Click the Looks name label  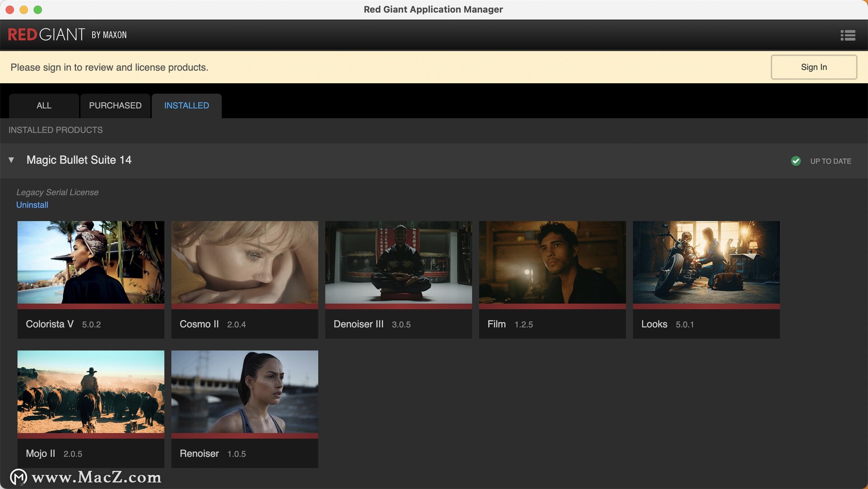pyautogui.click(x=654, y=324)
